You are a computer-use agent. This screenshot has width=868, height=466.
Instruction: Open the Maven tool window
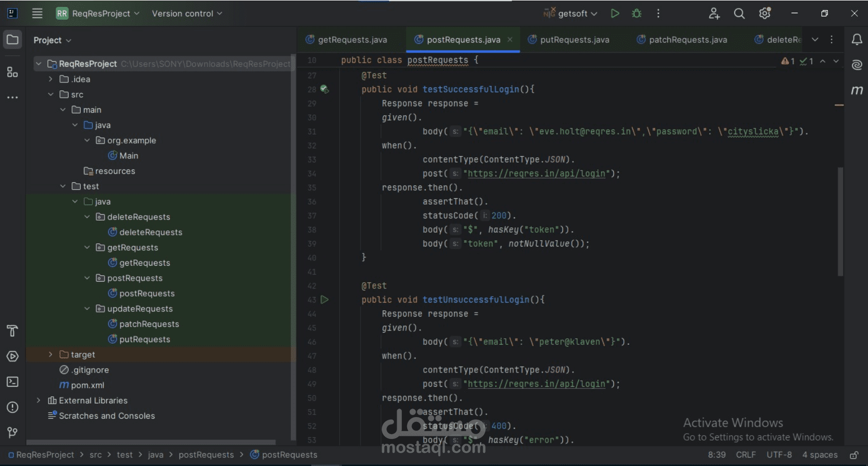coord(857,90)
